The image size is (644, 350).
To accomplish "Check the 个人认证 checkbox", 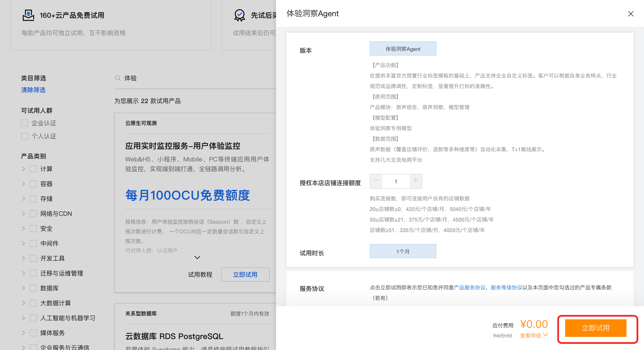I will click(25, 136).
